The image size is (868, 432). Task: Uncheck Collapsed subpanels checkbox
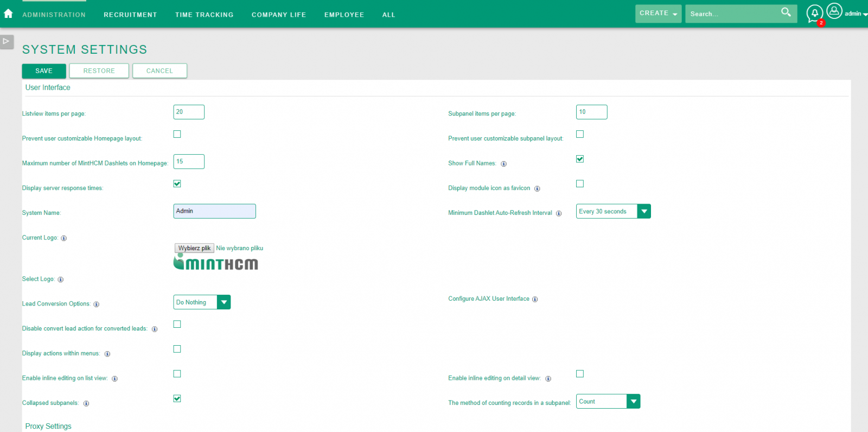click(177, 398)
